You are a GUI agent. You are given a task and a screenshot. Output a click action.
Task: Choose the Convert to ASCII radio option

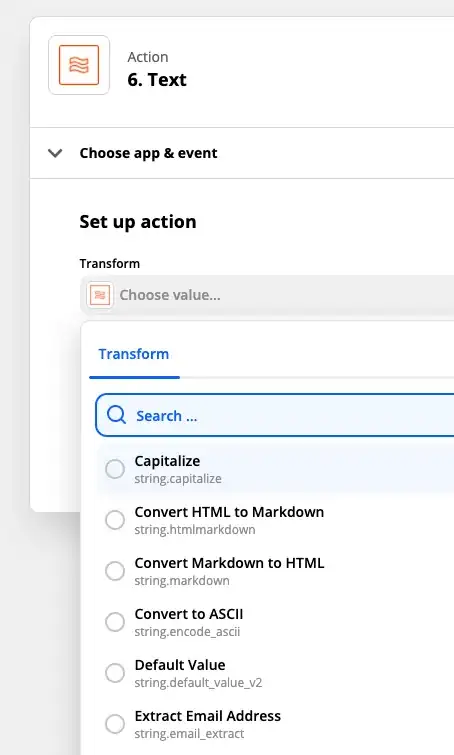(115, 622)
